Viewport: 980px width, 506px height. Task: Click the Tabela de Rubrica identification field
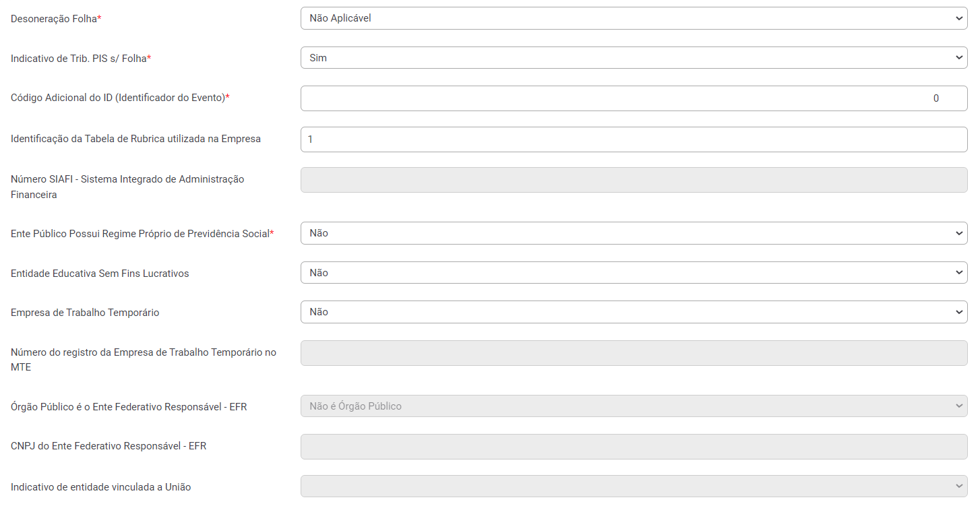(634, 139)
